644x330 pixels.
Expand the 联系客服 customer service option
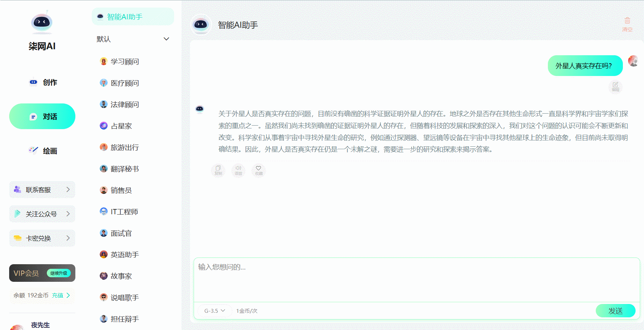[42, 189]
